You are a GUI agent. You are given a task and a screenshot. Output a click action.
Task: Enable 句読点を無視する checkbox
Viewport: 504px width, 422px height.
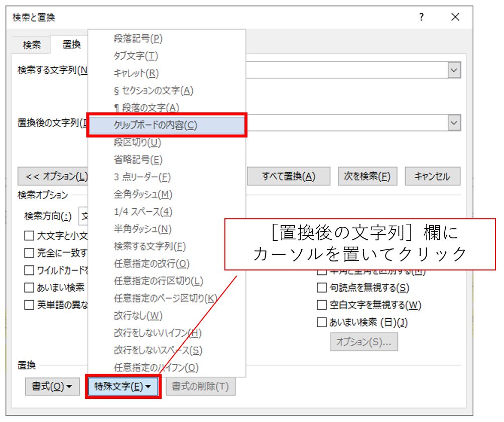pyautogui.click(x=321, y=288)
